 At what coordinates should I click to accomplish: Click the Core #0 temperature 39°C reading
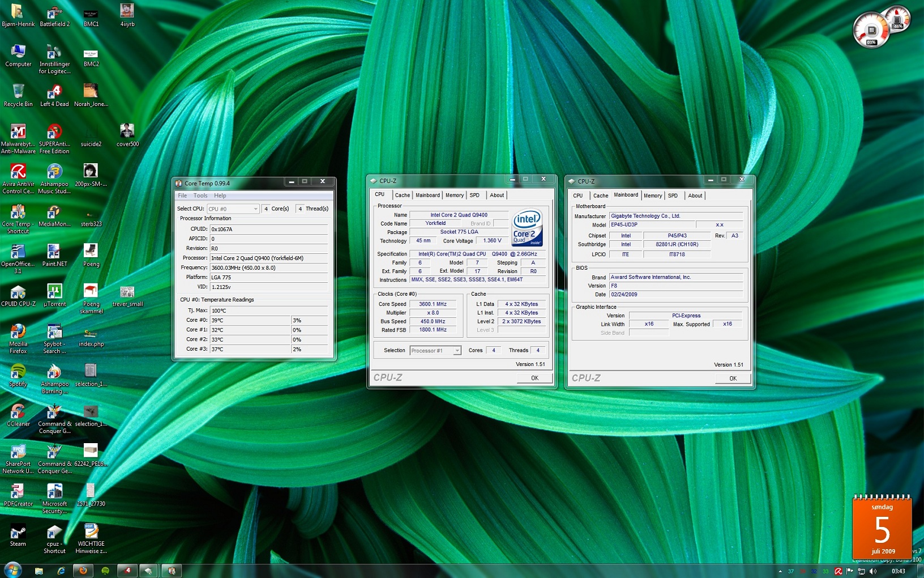(250, 321)
